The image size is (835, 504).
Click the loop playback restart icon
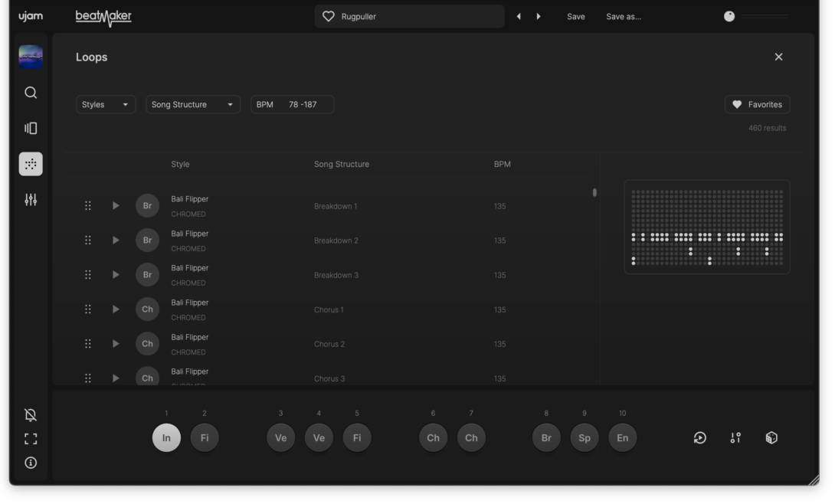click(700, 437)
